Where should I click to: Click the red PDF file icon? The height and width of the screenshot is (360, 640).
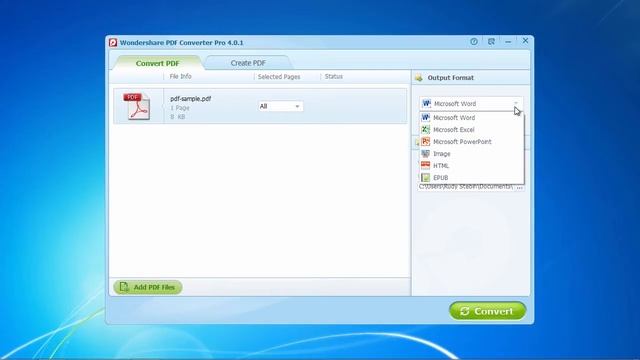(x=137, y=106)
